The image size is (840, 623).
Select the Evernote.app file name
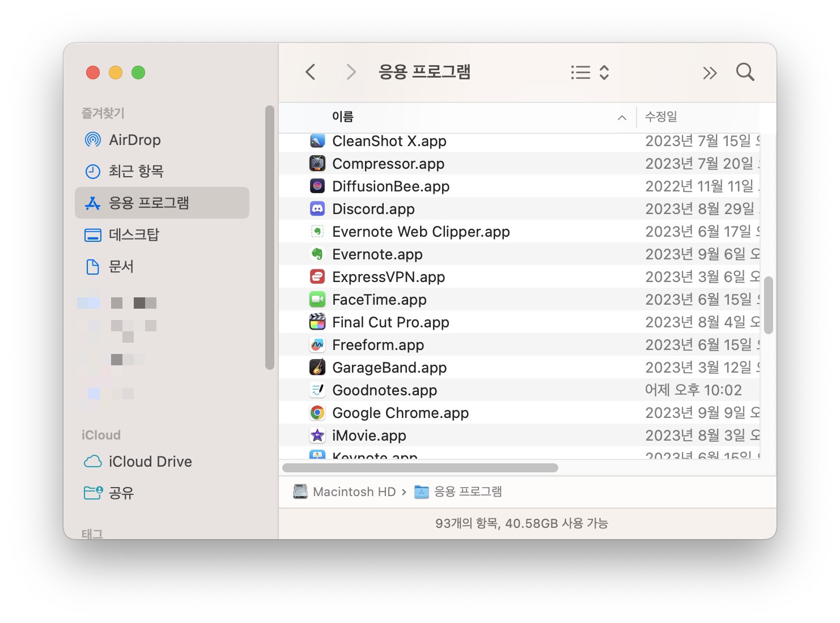point(377,254)
